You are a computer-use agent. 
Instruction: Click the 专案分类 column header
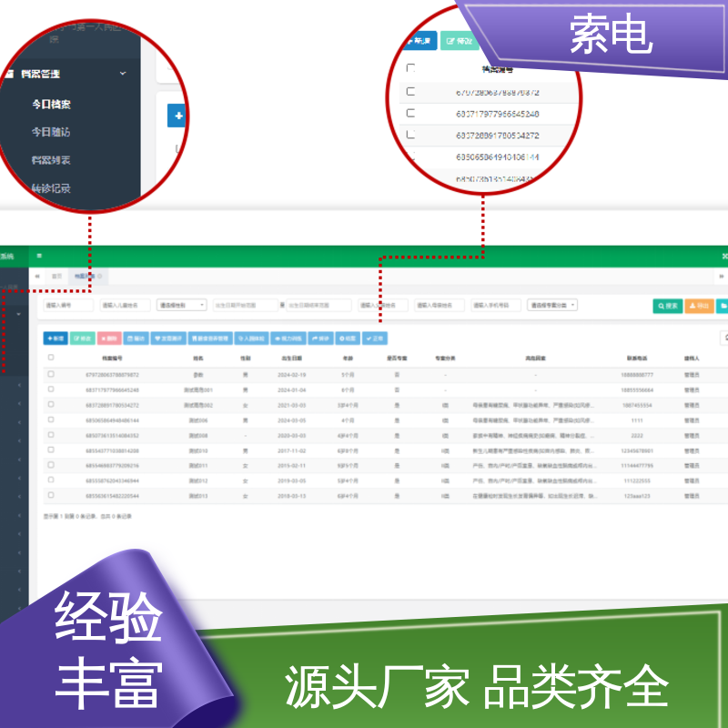tap(445, 359)
